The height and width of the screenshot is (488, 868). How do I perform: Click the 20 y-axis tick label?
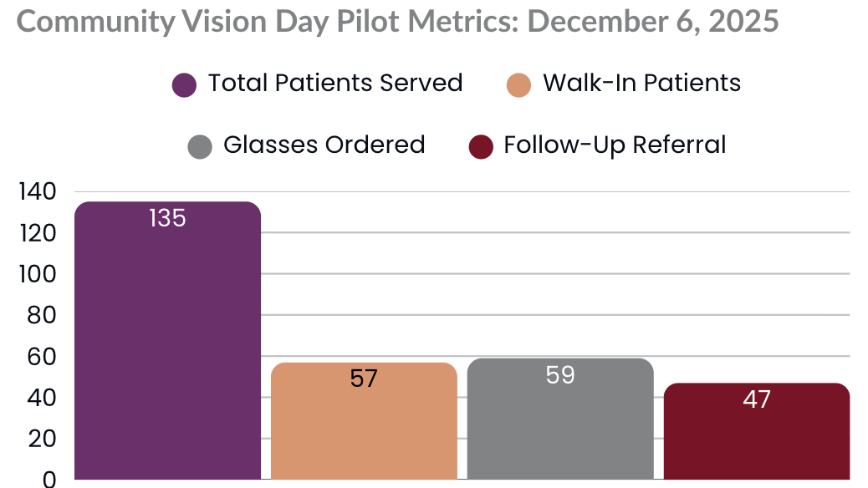tap(42, 438)
